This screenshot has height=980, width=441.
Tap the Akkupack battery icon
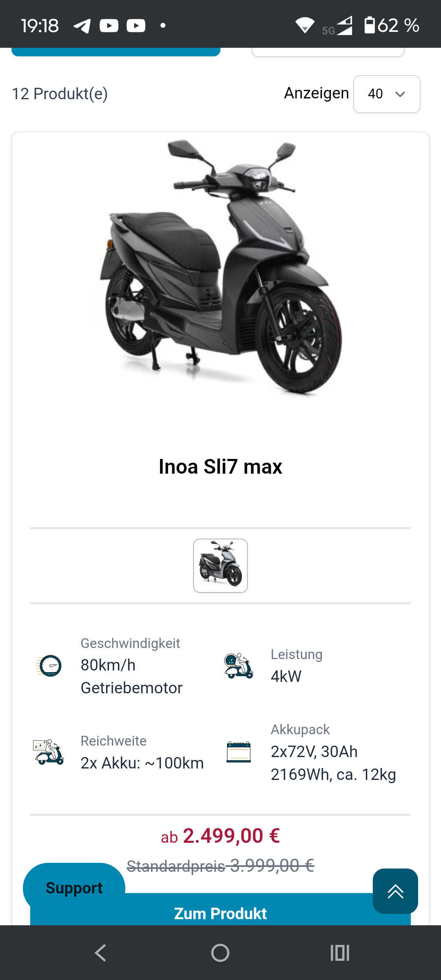point(238,752)
